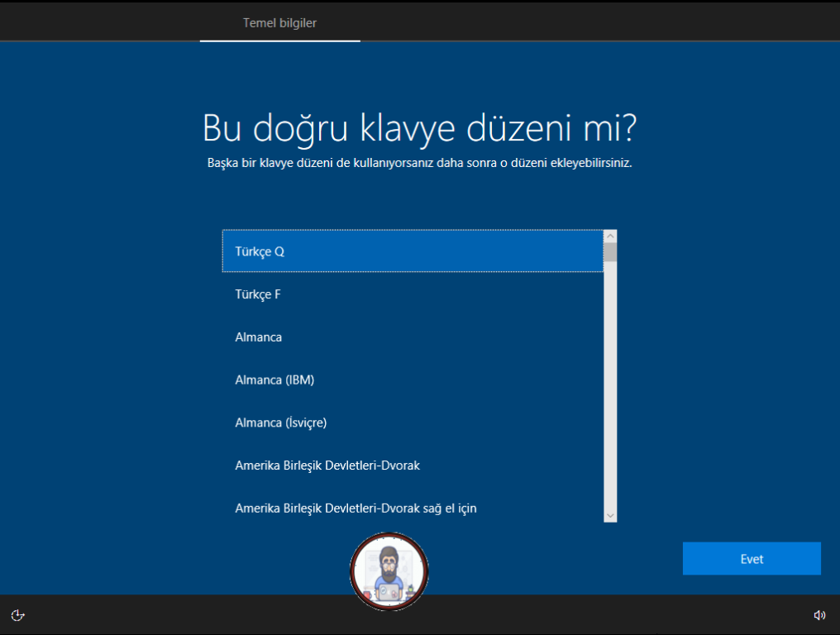The height and width of the screenshot is (635, 840).
Task: Select the Temel bilgiler tab
Action: (279, 23)
